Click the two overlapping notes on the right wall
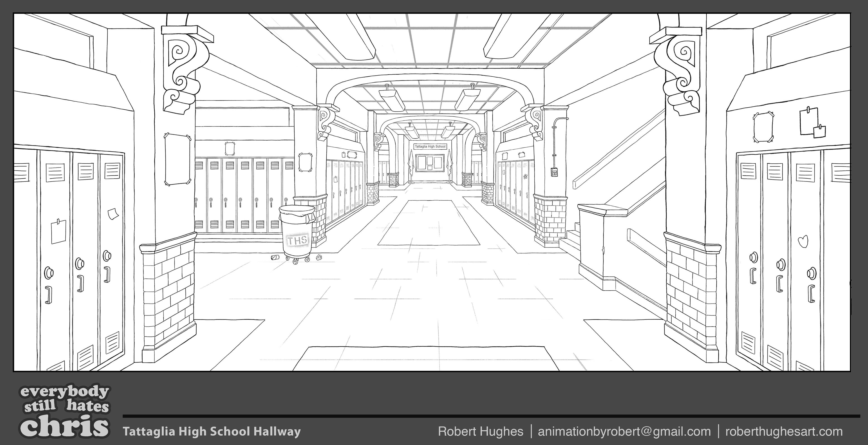 (x=812, y=123)
